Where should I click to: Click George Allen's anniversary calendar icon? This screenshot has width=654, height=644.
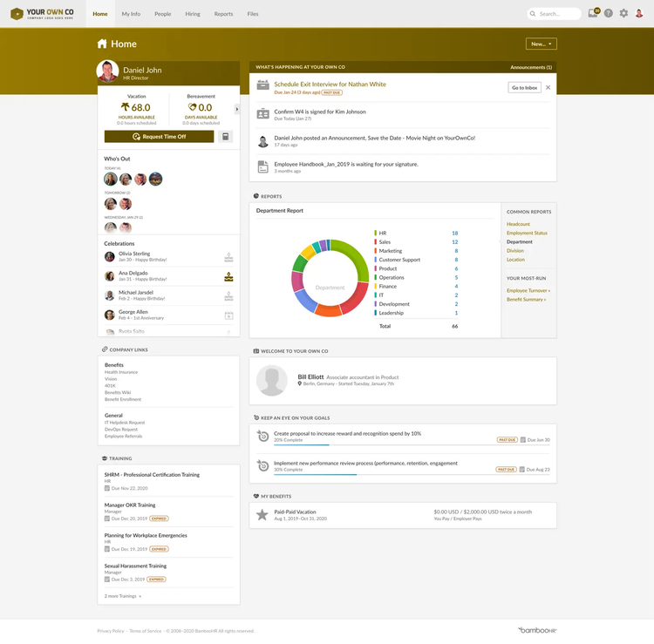[228, 315]
